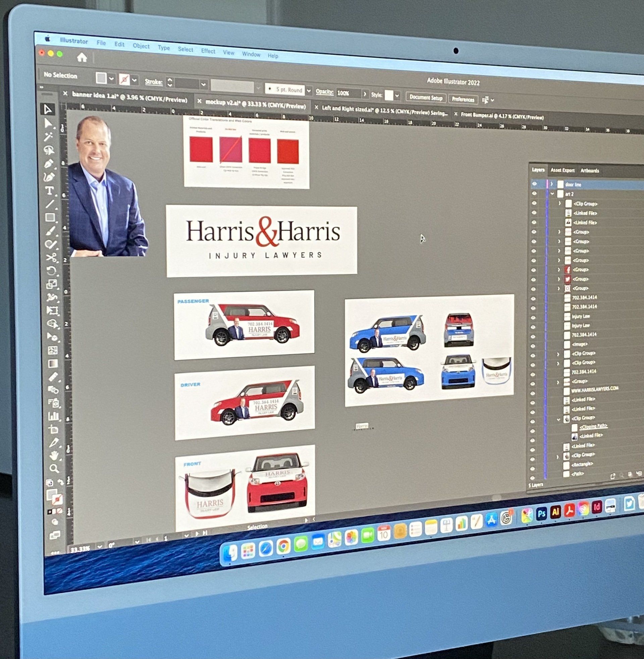The height and width of the screenshot is (659, 644).
Task: Select the Rectangle shape tool
Action: pyautogui.click(x=50, y=217)
